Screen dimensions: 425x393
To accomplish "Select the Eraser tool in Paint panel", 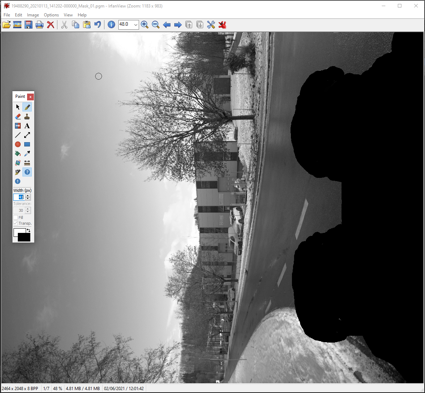I will click(x=18, y=116).
